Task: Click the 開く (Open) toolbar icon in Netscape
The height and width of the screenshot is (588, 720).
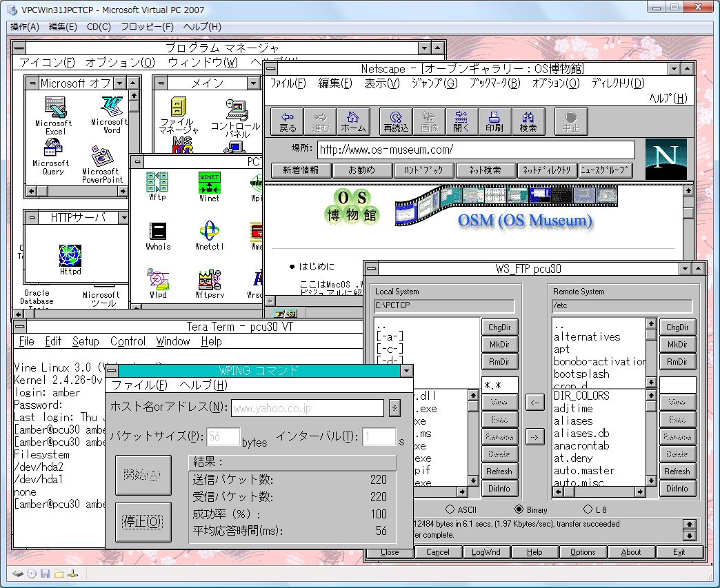Action: tap(461, 121)
